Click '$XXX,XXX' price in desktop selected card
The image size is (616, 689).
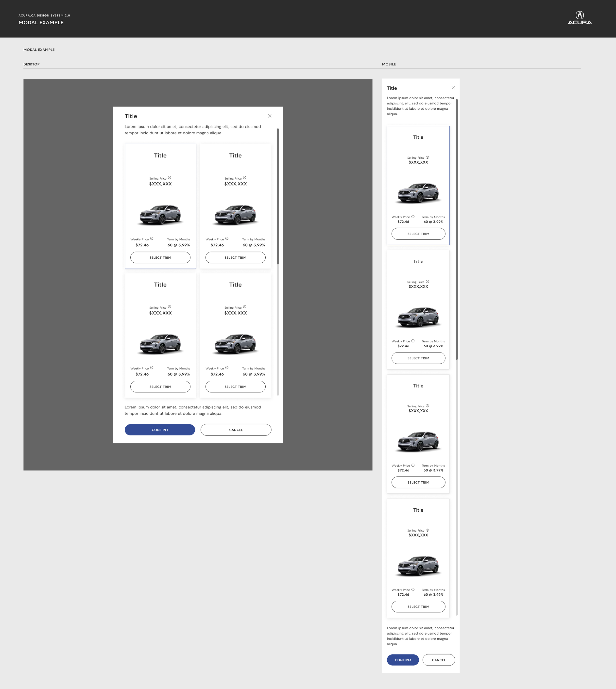click(x=160, y=184)
